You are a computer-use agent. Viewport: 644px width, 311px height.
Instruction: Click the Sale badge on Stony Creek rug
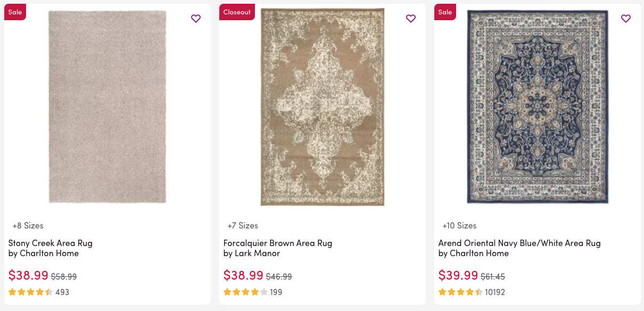[x=15, y=12]
